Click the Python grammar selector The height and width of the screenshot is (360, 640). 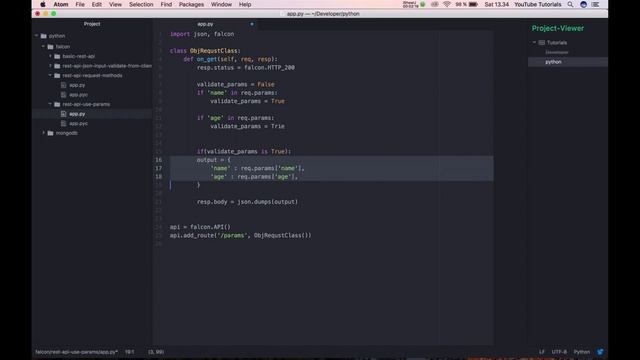(x=582, y=352)
